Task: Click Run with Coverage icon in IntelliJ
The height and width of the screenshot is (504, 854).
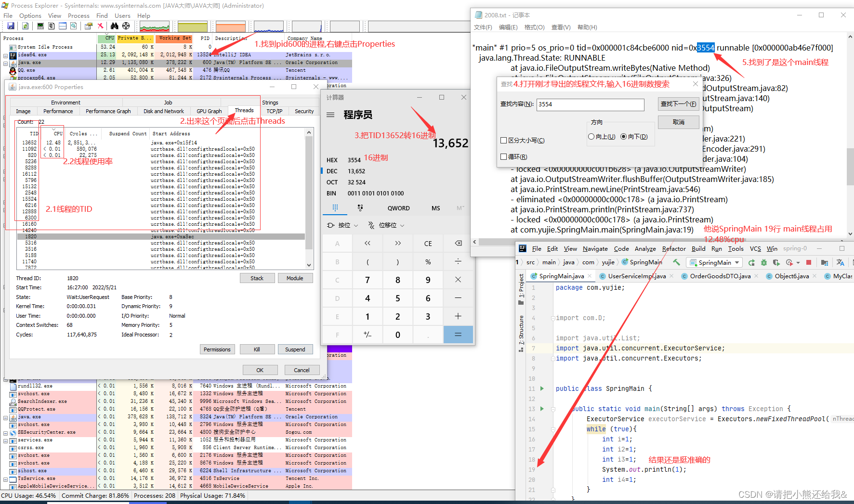Action: tap(776, 262)
